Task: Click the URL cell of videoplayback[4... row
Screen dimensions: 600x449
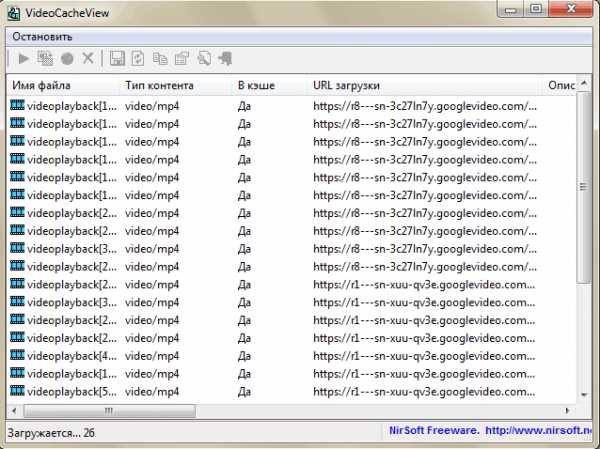Action: [424, 356]
